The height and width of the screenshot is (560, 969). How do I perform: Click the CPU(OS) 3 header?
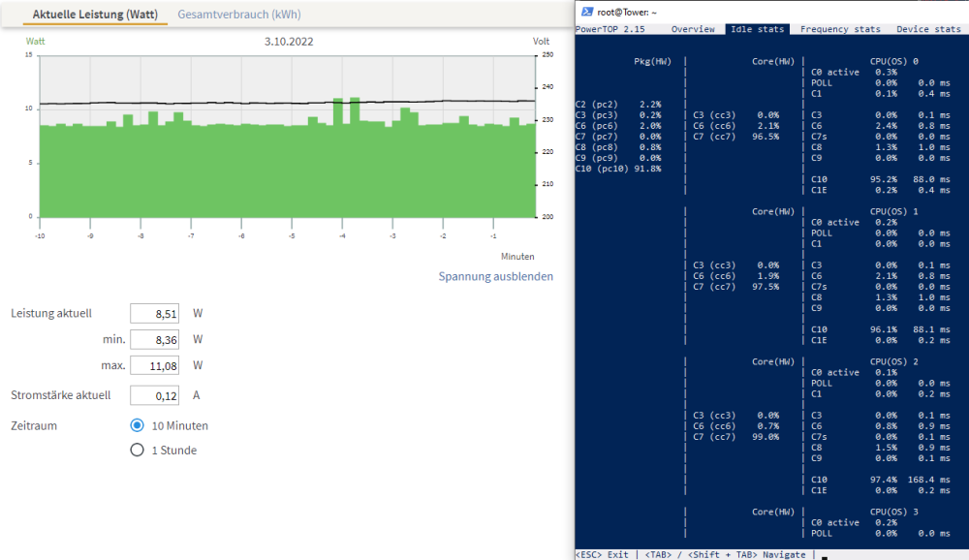coord(893,512)
